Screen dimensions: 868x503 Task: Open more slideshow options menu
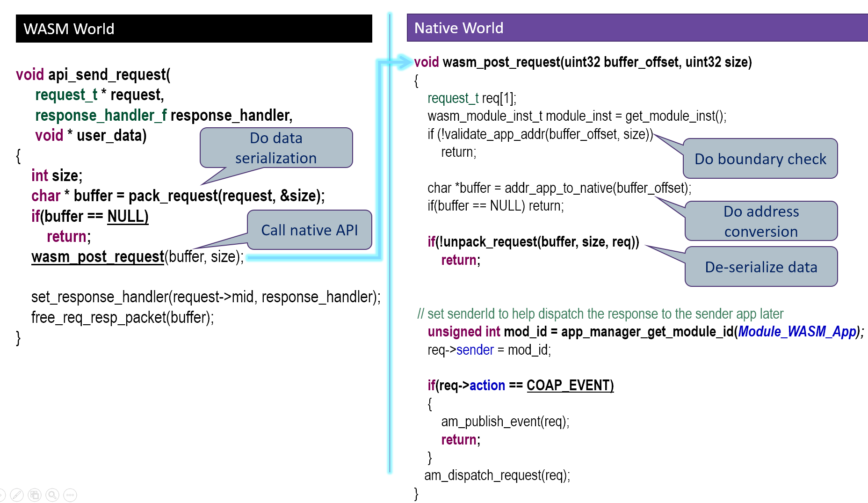[x=70, y=495]
